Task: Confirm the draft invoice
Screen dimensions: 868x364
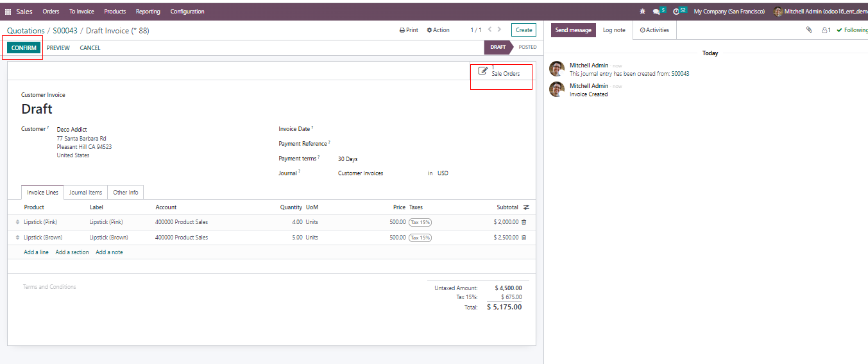Action: point(24,48)
